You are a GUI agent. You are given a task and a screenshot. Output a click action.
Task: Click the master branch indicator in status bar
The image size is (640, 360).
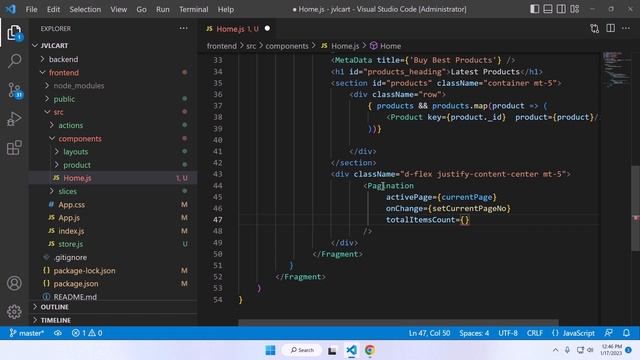click(27, 333)
